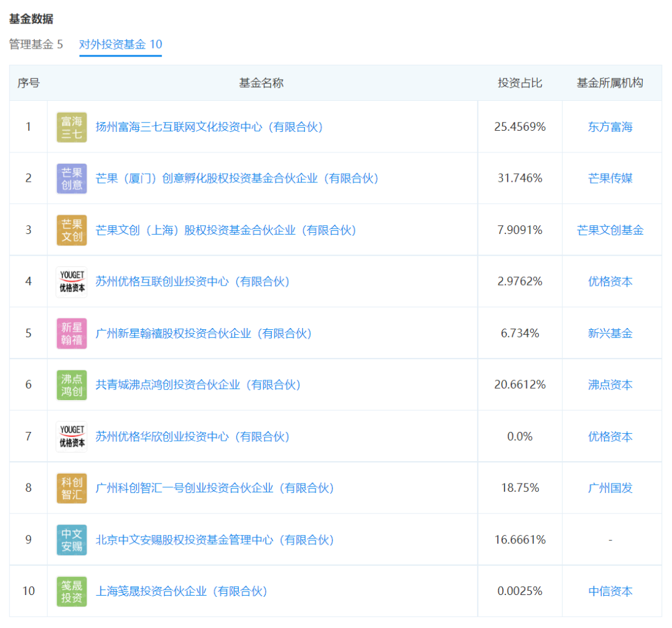The height and width of the screenshot is (628, 672).
Task: Open the 芒果文创基金 institution link
Action: 610,230
